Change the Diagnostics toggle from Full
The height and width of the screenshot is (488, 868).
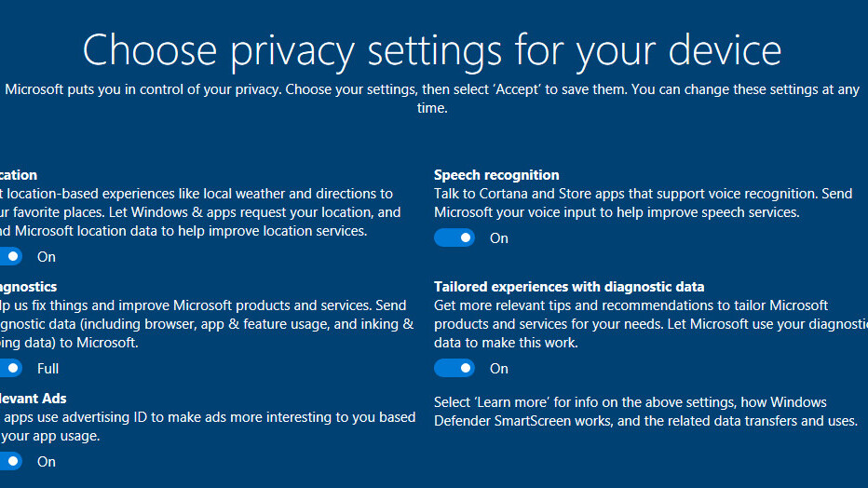9,369
